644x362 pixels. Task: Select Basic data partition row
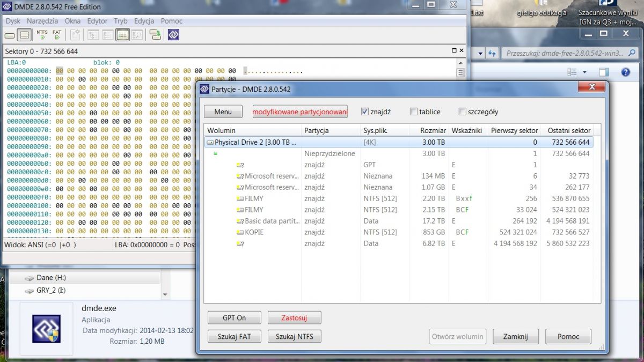click(x=399, y=221)
